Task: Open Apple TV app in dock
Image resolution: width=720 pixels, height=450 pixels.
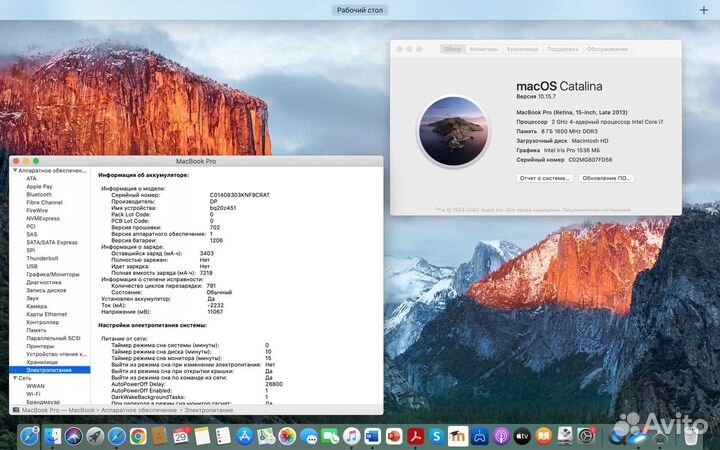Action: pos(522,436)
